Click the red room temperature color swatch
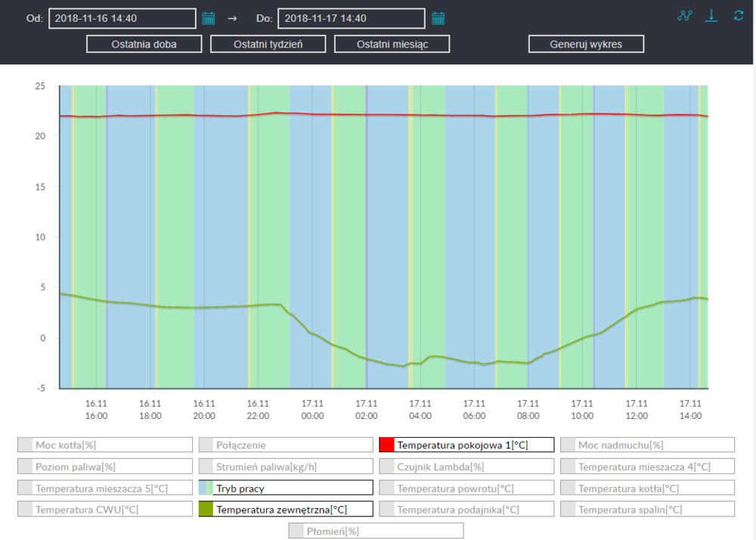This screenshot has width=756, height=540. click(387, 445)
